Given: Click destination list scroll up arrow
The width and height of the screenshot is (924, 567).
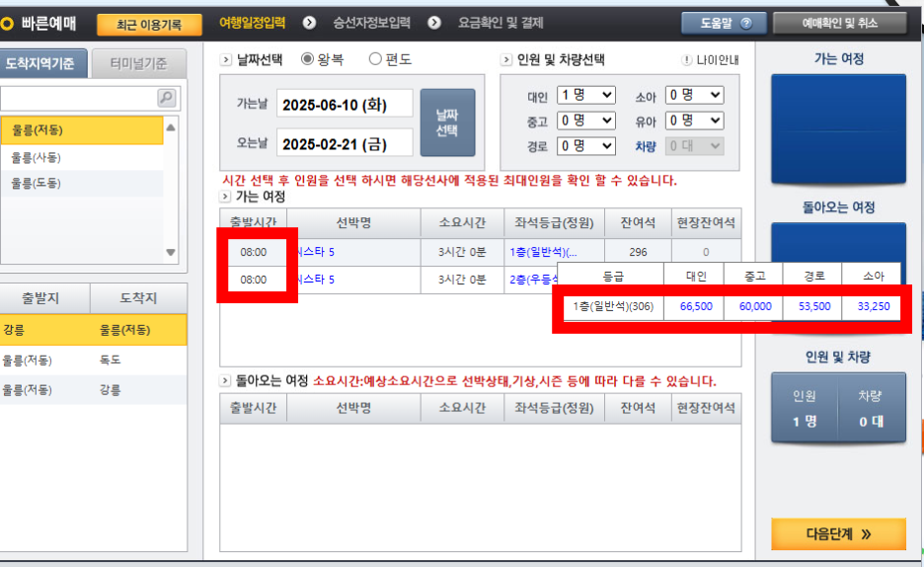Looking at the screenshot, I should point(171,127).
